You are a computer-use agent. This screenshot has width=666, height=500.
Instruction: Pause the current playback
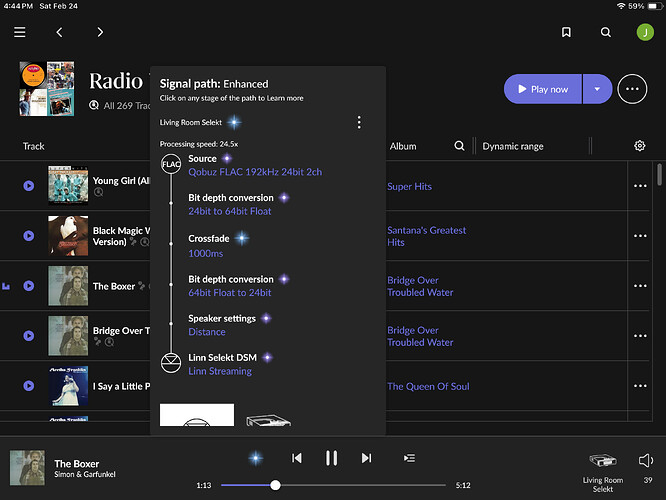click(x=331, y=458)
